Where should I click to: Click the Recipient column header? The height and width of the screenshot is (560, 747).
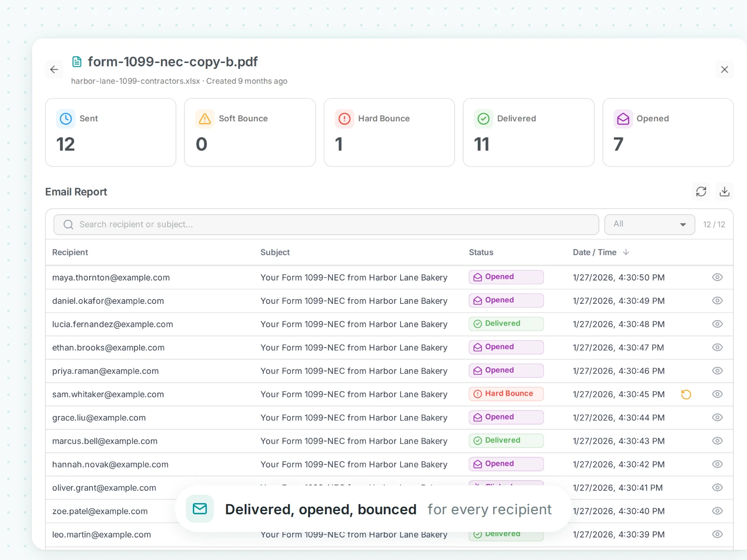coord(70,252)
